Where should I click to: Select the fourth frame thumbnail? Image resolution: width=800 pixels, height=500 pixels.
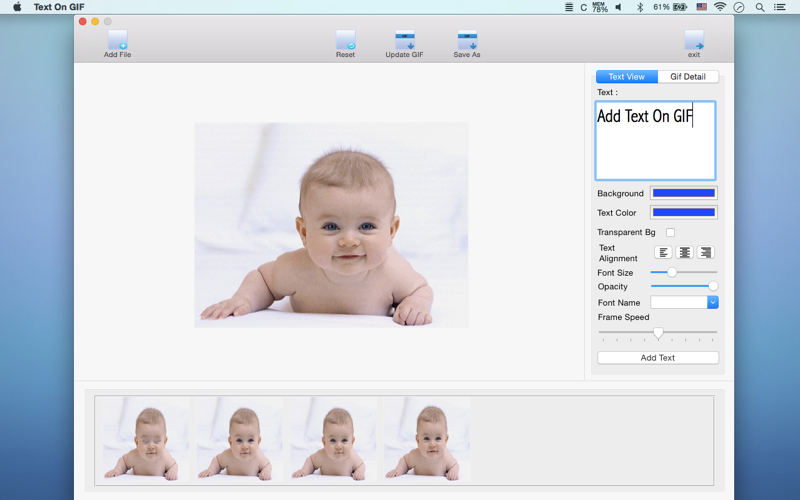pos(427,439)
